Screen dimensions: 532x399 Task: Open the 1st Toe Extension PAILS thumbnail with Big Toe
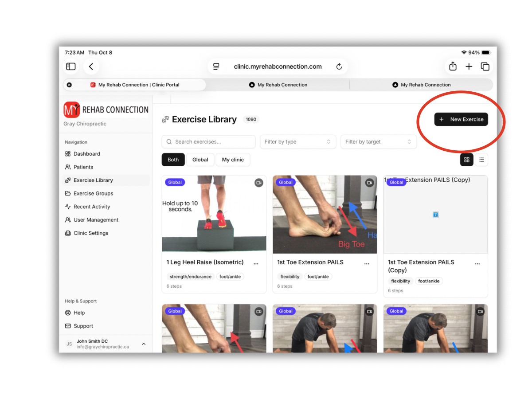pyautogui.click(x=325, y=215)
